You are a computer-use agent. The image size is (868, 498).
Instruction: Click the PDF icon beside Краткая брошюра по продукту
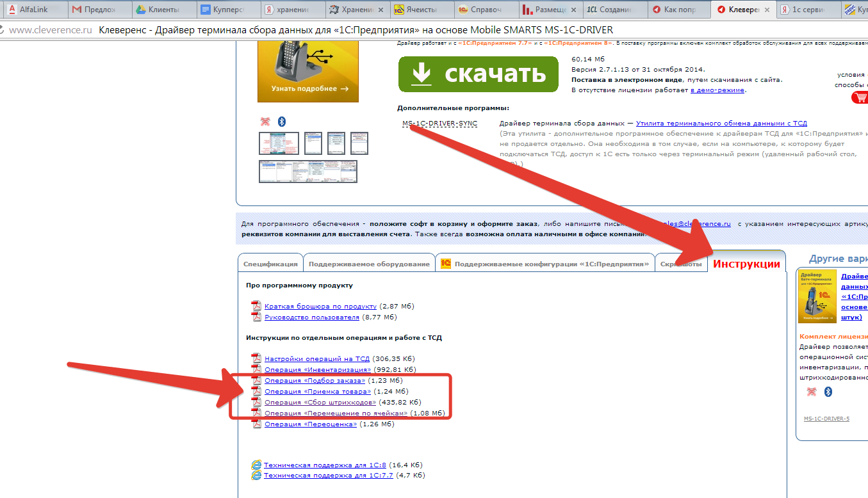256,306
